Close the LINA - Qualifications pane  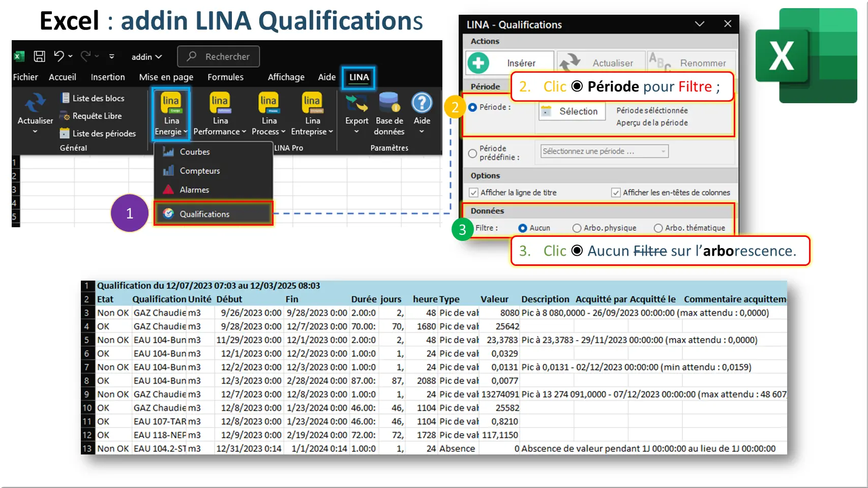(x=728, y=24)
